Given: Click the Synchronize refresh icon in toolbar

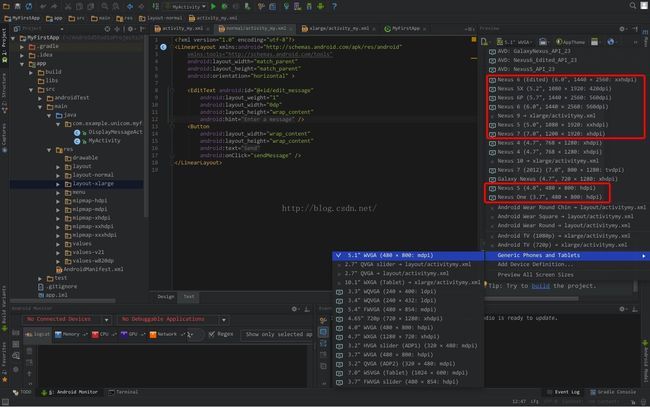Looking at the screenshot, I should [x=29, y=6].
